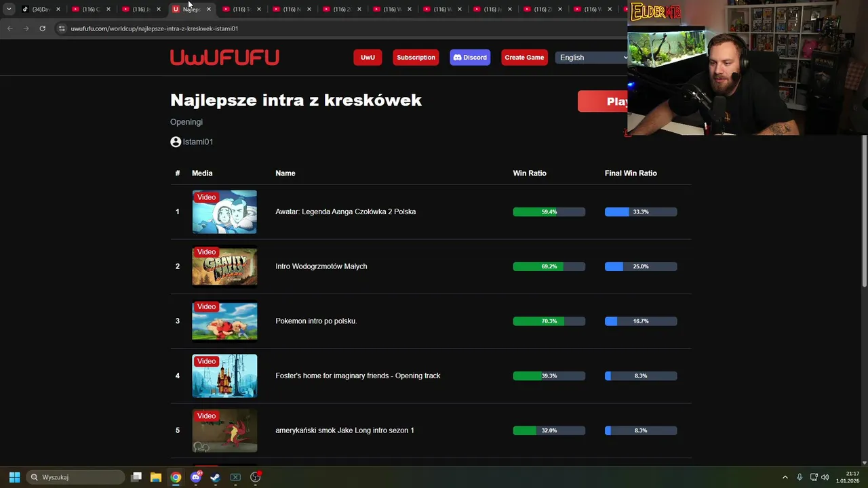Open the Subscription page

(416, 58)
